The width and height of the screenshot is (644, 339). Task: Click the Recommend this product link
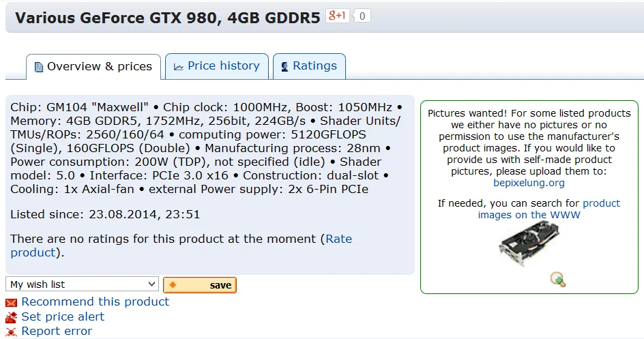pyautogui.click(x=96, y=301)
